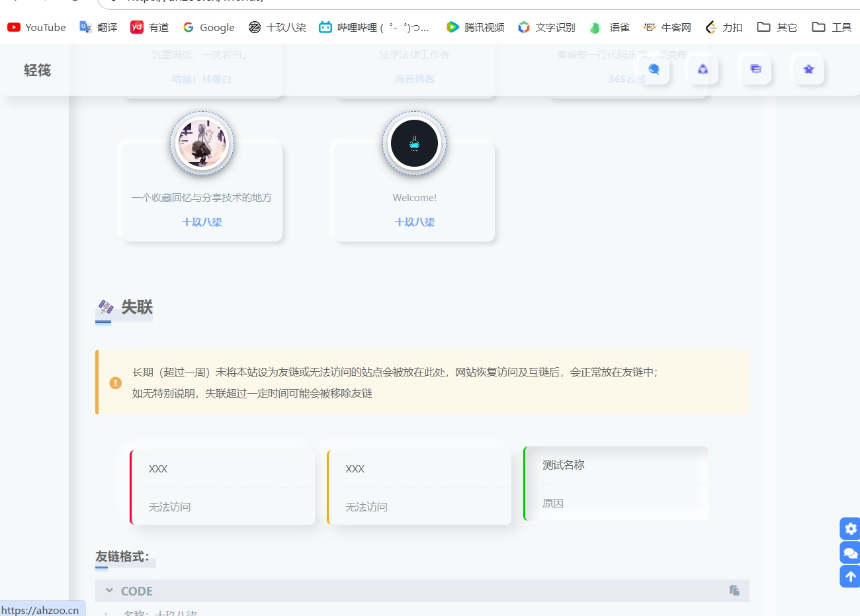Click the dark circular avatar above Welcome!
Image resolution: width=860 pixels, height=616 pixels.
coord(414,144)
